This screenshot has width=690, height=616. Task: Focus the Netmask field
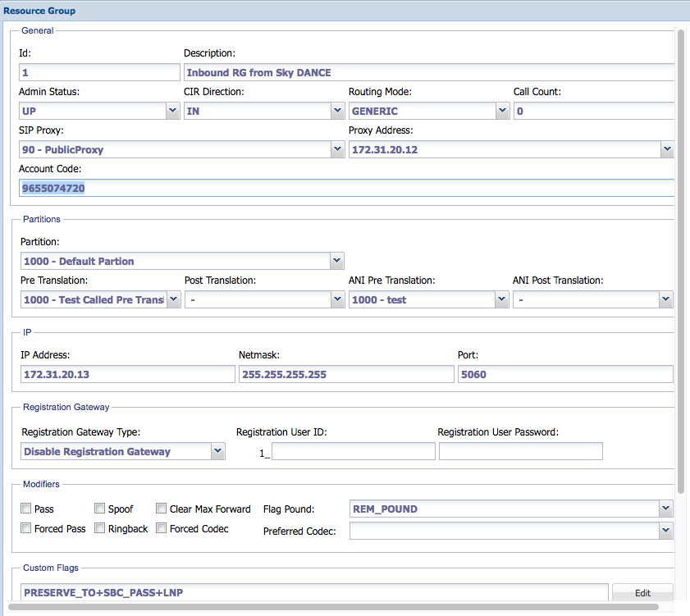(x=346, y=374)
